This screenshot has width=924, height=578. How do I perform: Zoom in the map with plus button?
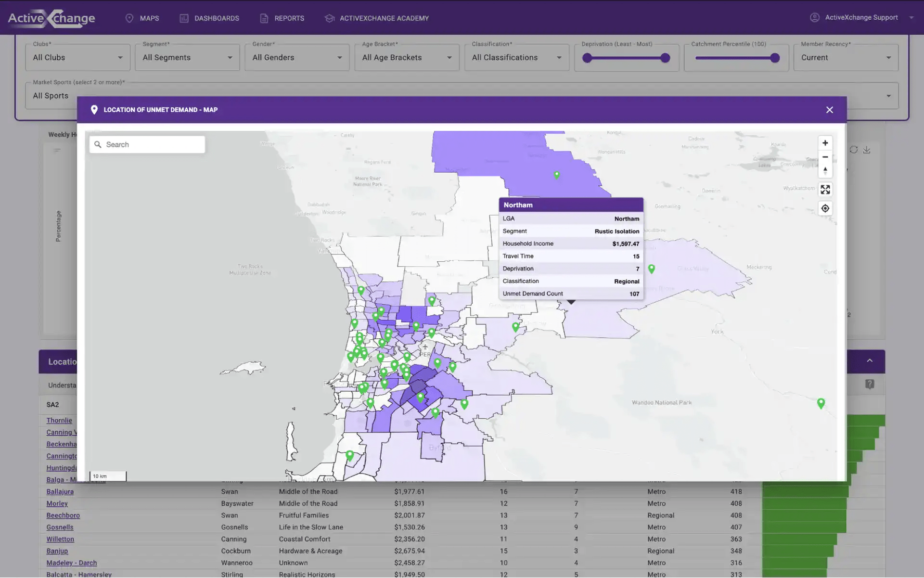click(x=825, y=143)
